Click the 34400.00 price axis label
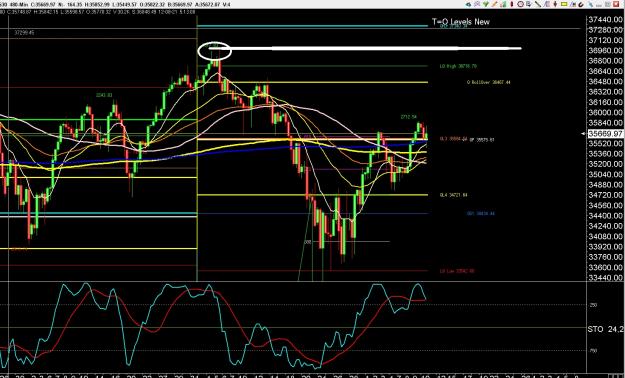The image size is (625, 378). coord(606,215)
